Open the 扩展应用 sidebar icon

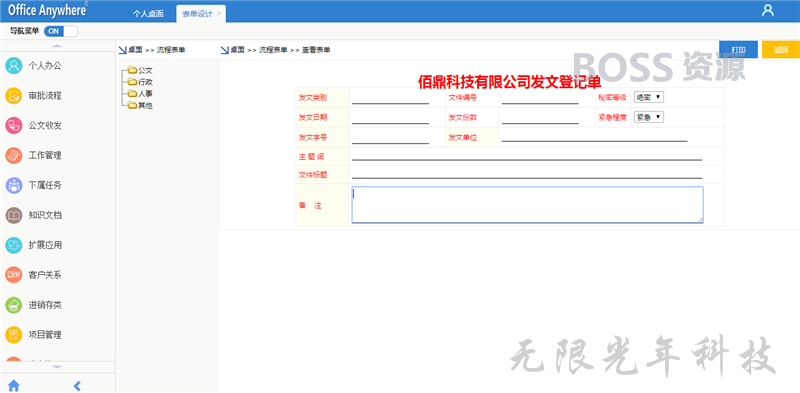click(14, 245)
